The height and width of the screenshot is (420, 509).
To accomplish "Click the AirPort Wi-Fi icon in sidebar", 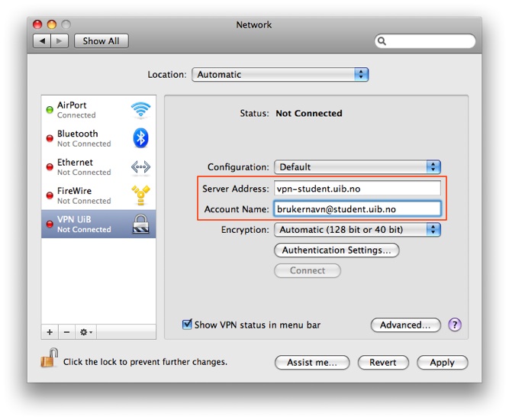I will (140, 110).
